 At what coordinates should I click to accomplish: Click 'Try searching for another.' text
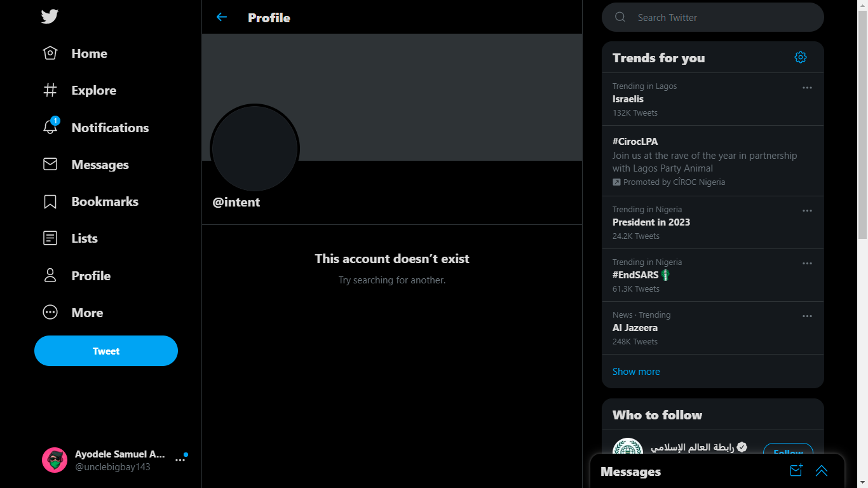(x=392, y=280)
